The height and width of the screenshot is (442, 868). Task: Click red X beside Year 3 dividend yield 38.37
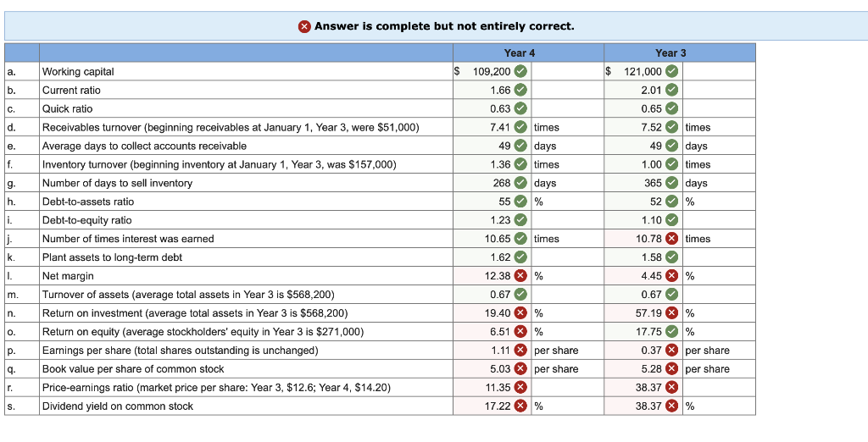click(x=671, y=406)
